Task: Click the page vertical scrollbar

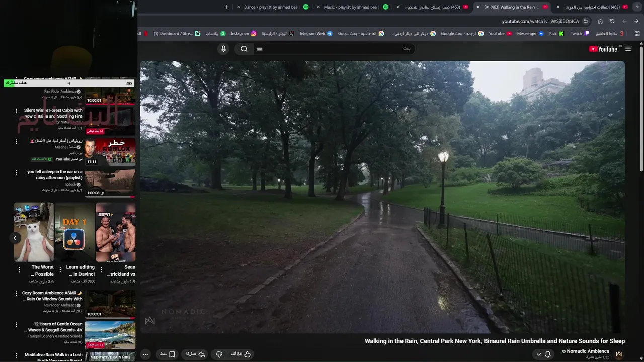Action: pyautogui.click(x=641, y=108)
